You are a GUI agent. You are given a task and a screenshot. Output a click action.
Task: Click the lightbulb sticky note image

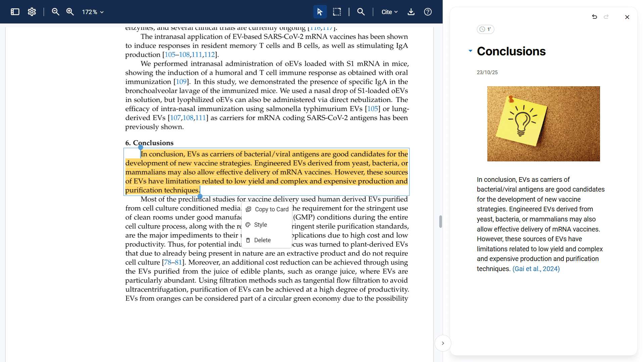[x=543, y=124]
